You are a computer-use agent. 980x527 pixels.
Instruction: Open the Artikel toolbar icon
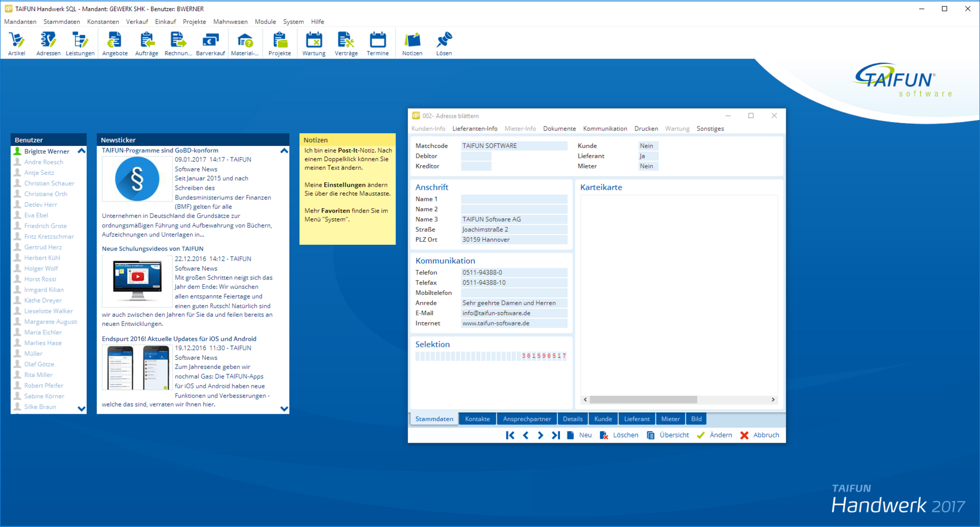(x=16, y=43)
